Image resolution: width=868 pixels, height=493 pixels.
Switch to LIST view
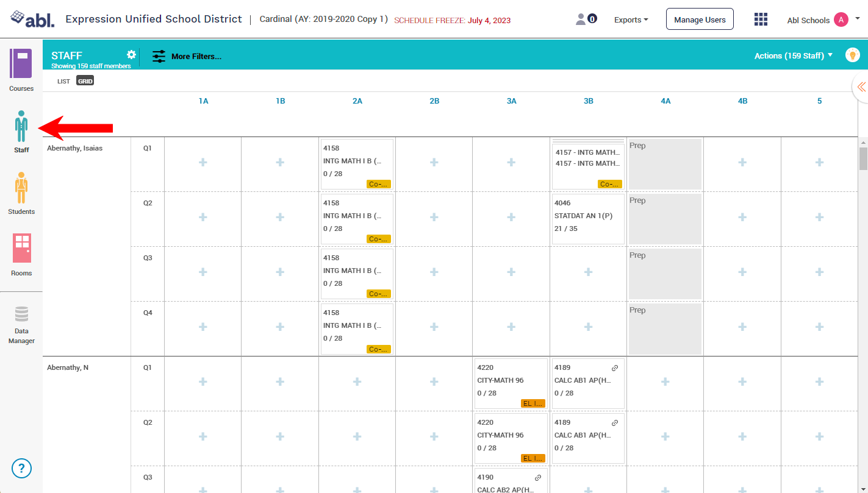(63, 81)
